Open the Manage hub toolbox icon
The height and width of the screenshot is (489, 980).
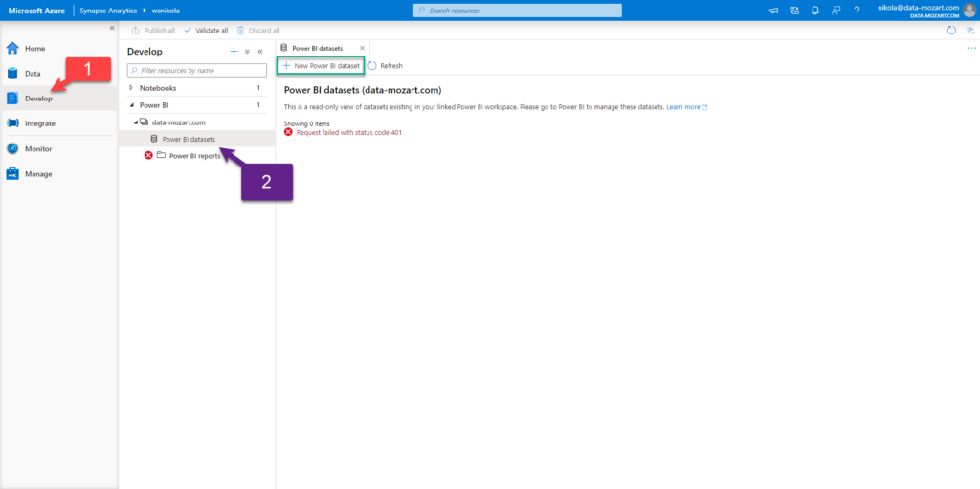(x=12, y=174)
